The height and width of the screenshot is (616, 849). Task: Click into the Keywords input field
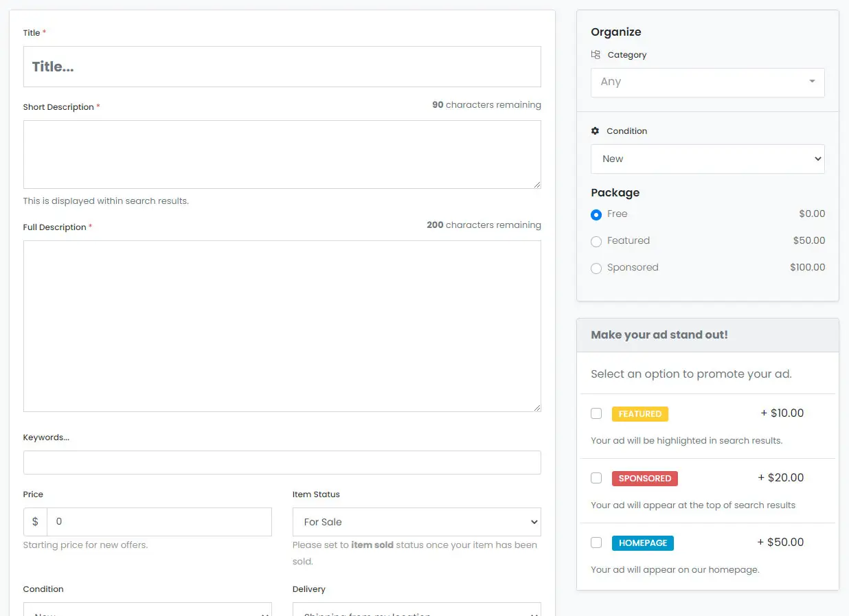[282, 462]
